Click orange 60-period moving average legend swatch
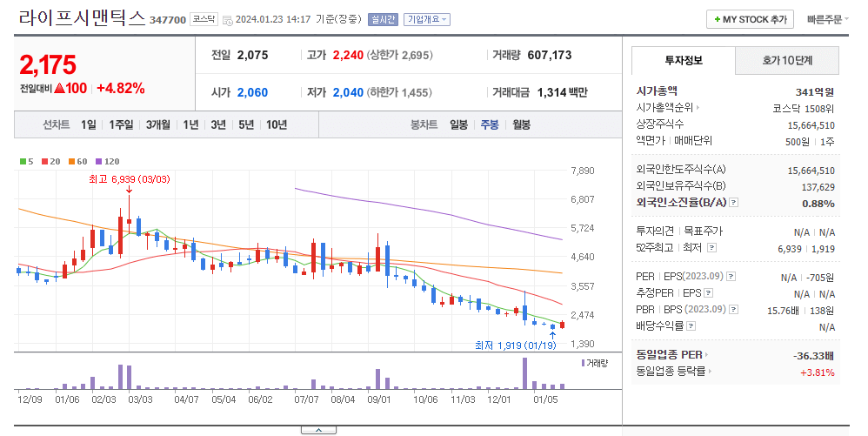Image resolution: width=868 pixels, height=436 pixels. click(71, 162)
